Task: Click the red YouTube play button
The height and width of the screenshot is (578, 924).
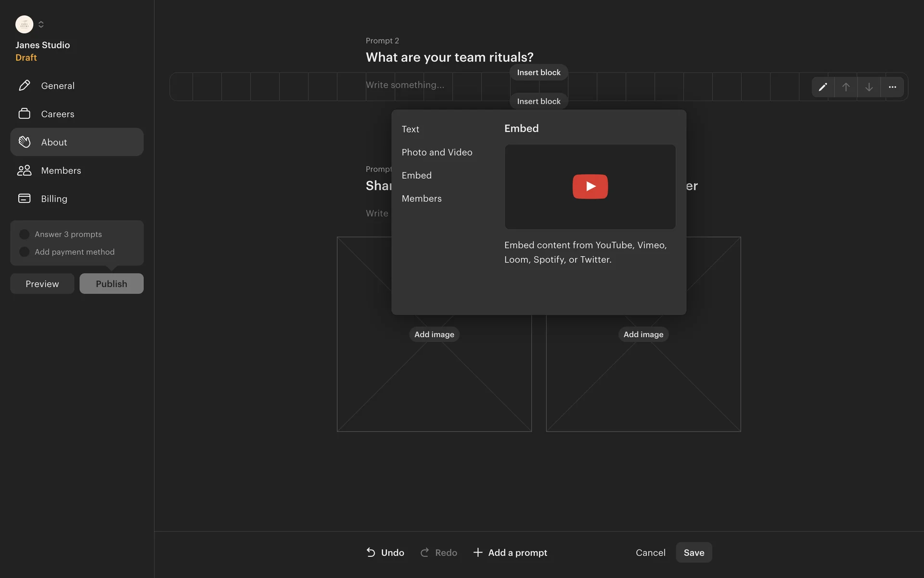Action: [590, 186]
